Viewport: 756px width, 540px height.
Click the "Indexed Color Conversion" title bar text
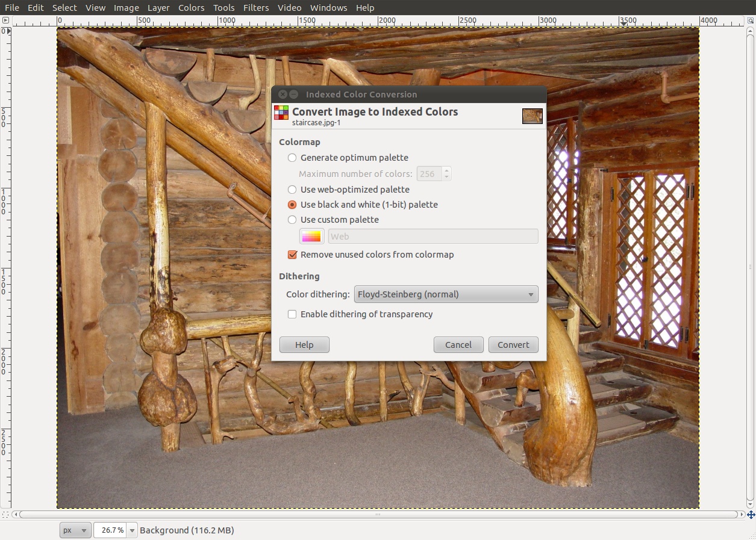tap(361, 95)
